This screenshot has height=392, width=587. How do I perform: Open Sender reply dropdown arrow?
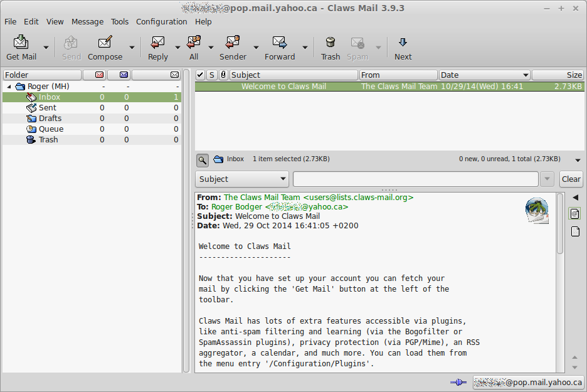[x=256, y=47]
